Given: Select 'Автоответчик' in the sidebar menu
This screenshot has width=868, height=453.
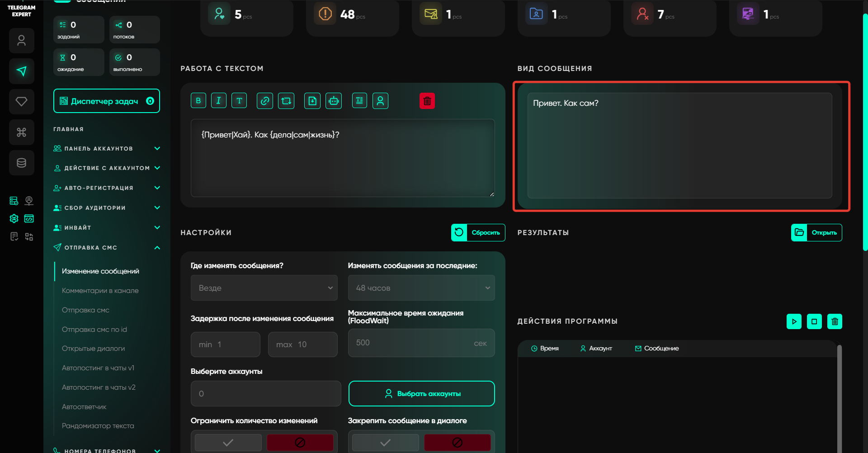Looking at the screenshot, I should [x=84, y=407].
